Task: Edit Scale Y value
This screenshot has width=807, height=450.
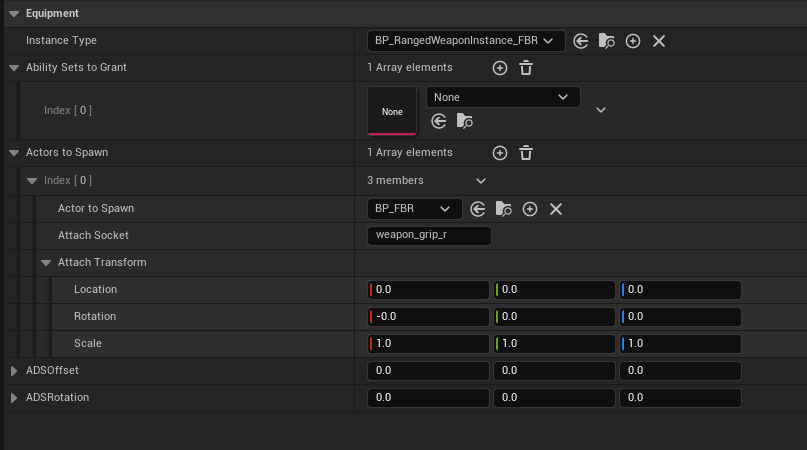Action: [x=554, y=344]
